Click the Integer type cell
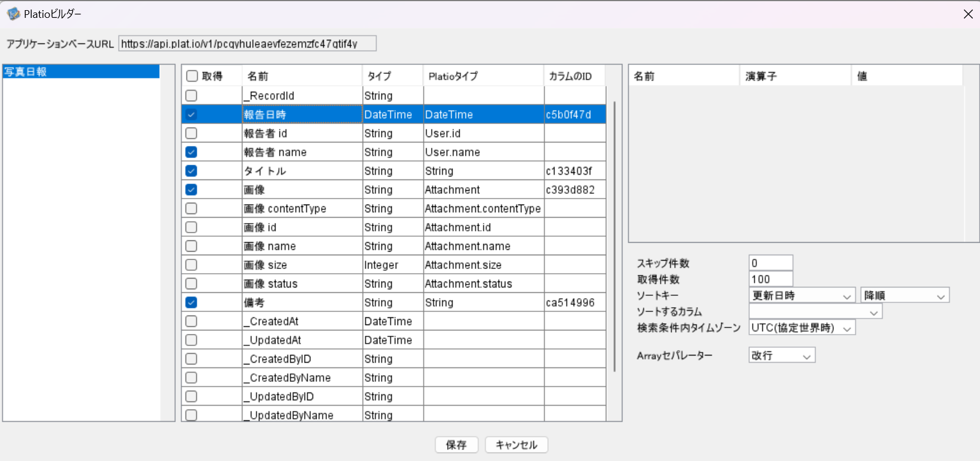The width and height of the screenshot is (980, 461). point(393,265)
